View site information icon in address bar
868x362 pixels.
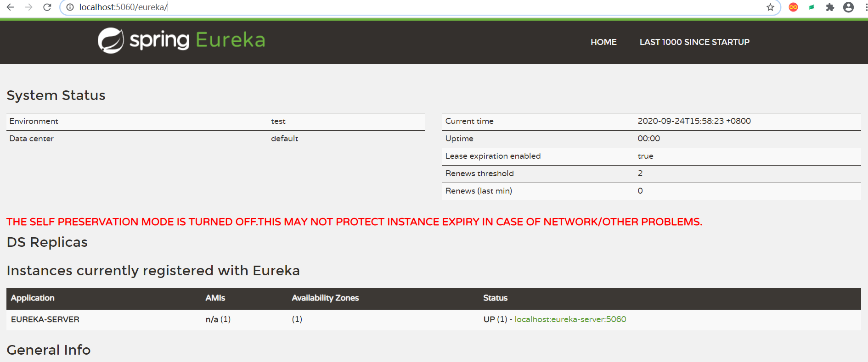pos(70,7)
